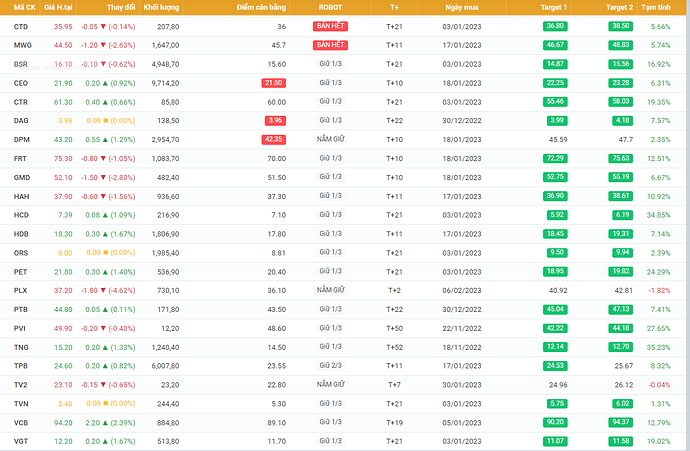Open the HDB stock ticker
This screenshot has height=451, width=690.
[x=22, y=233]
